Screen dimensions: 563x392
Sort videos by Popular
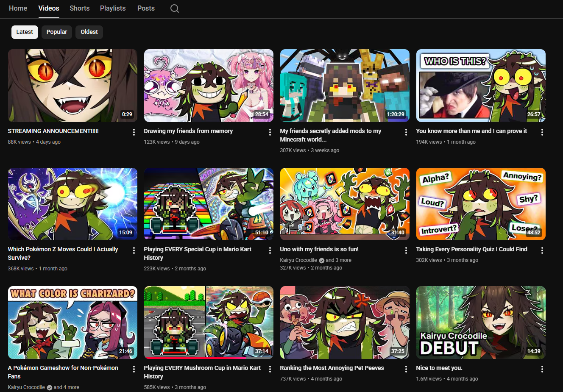(57, 32)
